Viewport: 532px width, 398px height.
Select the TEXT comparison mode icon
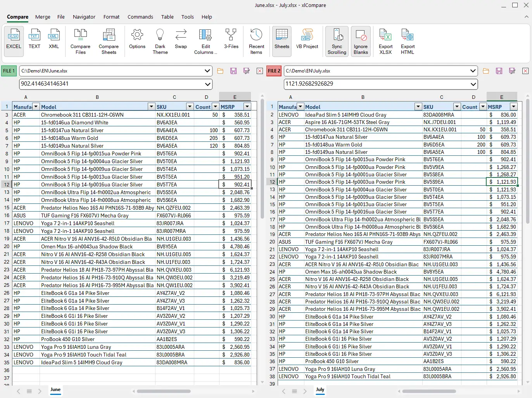click(35, 39)
